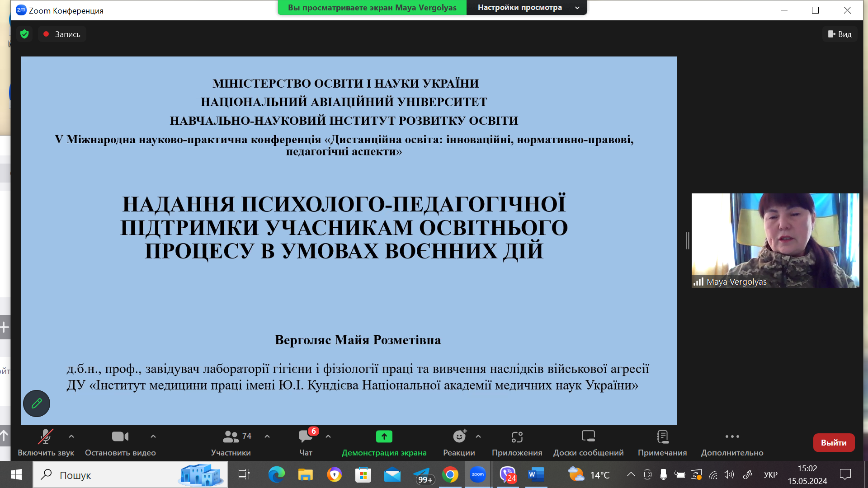Click the green pencil annotation button
This screenshot has width=868, height=488.
tap(37, 403)
